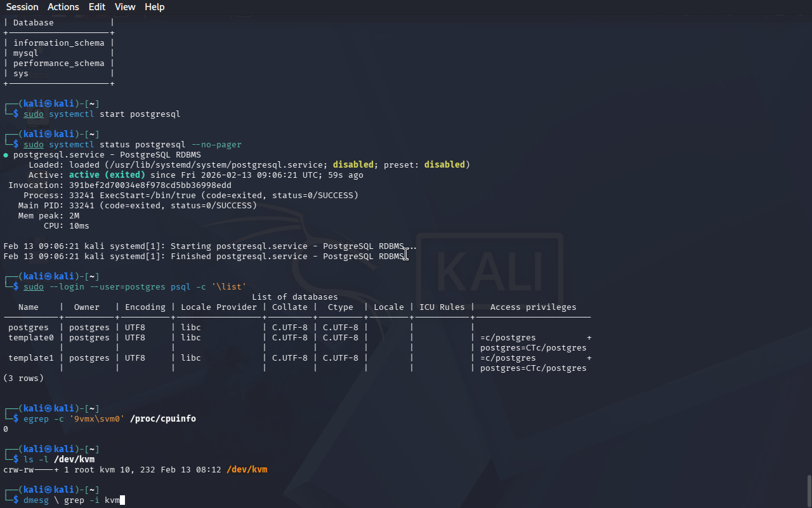Image resolution: width=812 pixels, height=508 pixels.
Task: Open the Session menu
Action: click(22, 7)
